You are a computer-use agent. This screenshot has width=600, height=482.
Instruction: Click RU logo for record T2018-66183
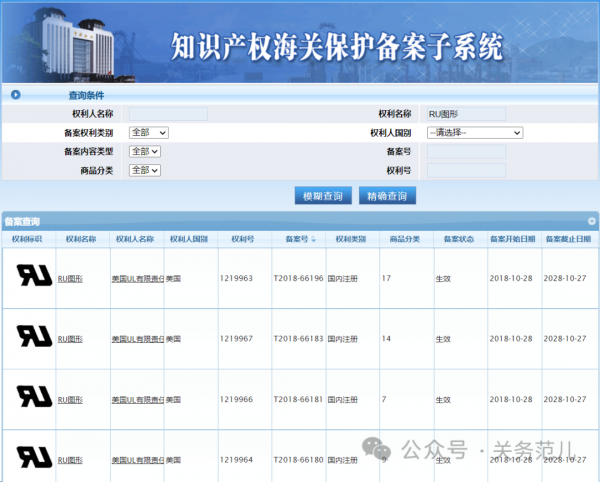click(x=34, y=337)
